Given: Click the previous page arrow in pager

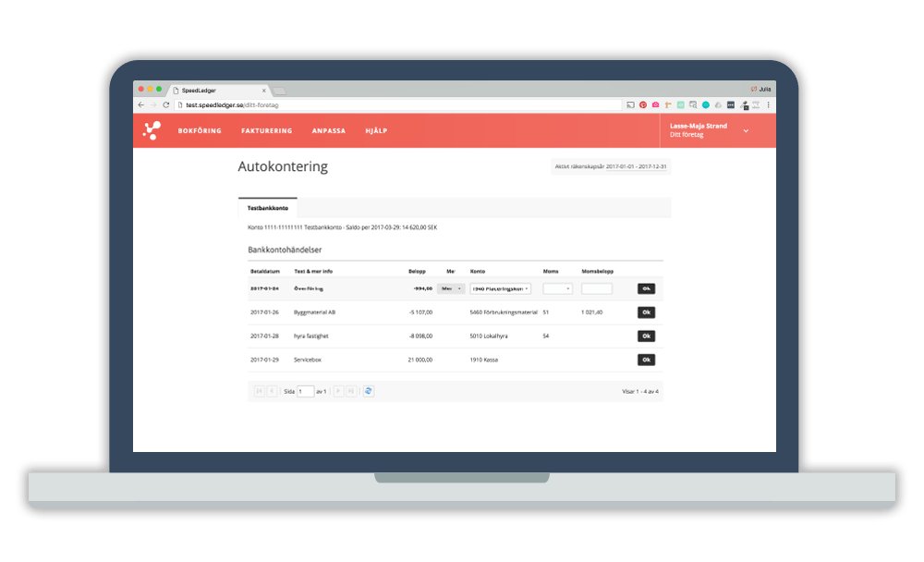Looking at the screenshot, I should click(x=272, y=391).
